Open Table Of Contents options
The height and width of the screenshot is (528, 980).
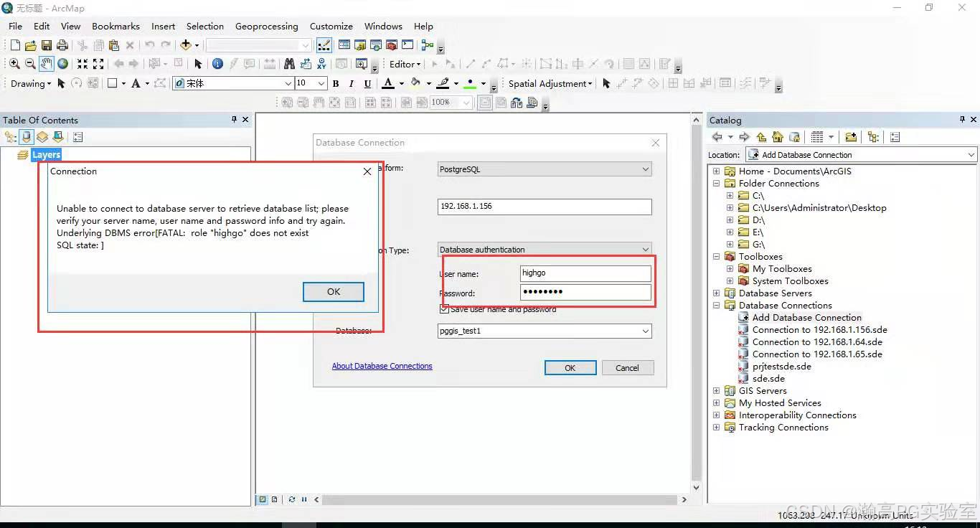pos(78,137)
